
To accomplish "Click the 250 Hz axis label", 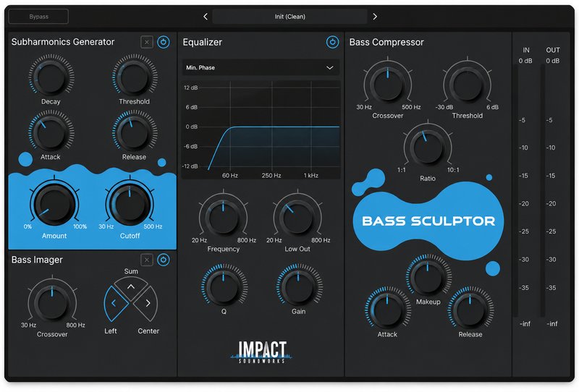I will point(271,175).
